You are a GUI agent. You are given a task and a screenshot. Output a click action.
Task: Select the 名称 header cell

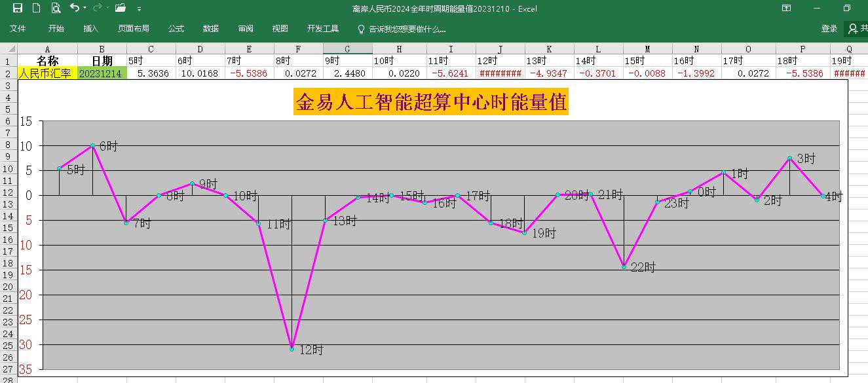pyautogui.click(x=47, y=61)
